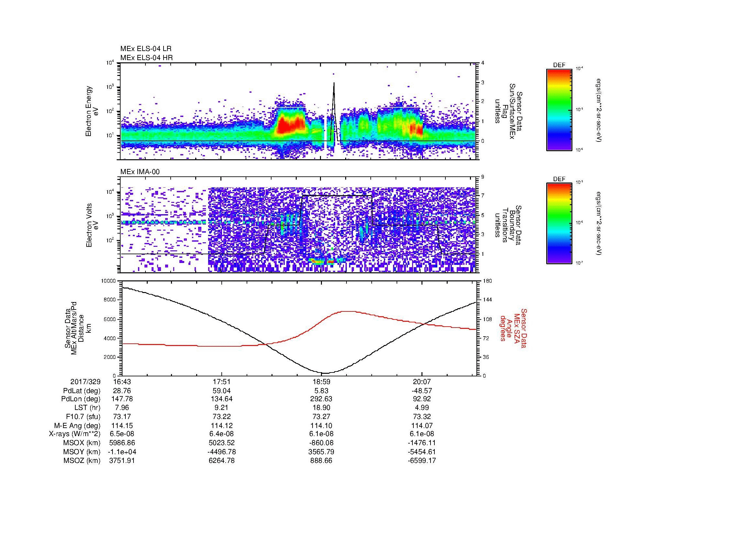
Task: Click the LST value 4.99
Action: [422, 408]
